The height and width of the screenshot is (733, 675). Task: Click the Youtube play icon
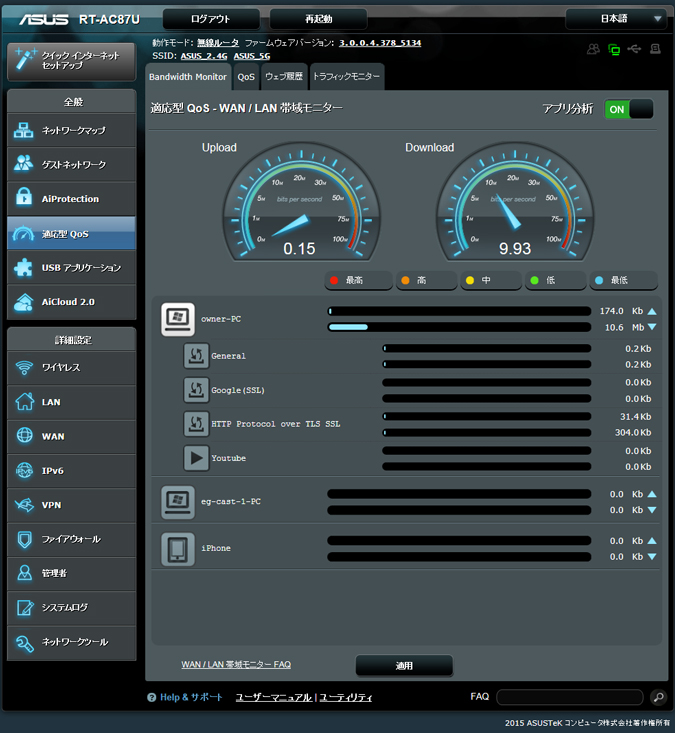point(196,458)
